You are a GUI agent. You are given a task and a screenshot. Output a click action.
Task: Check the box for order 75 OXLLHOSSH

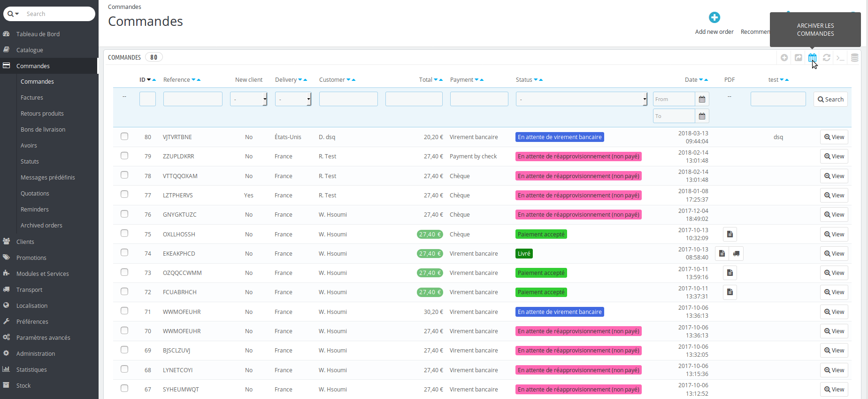124,233
